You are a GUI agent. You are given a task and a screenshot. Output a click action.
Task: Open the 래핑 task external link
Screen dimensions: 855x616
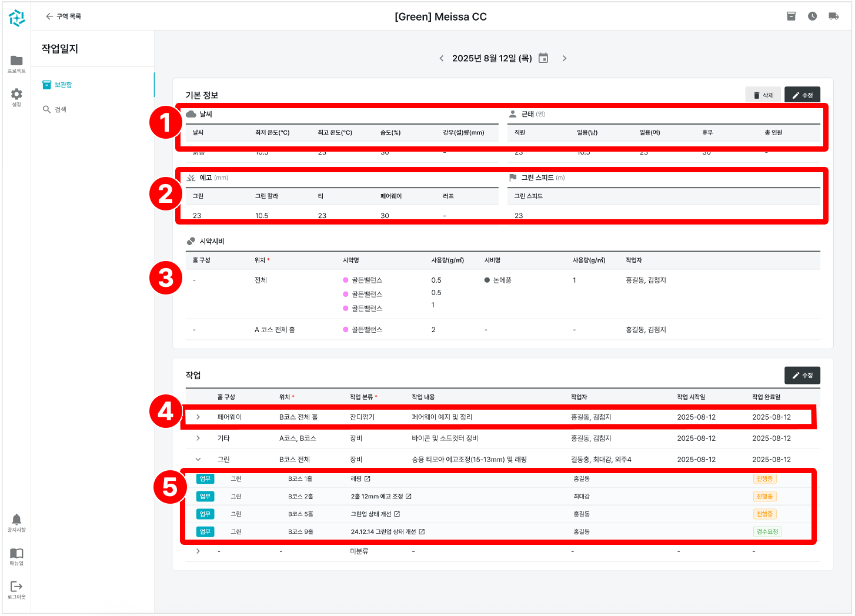point(368,479)
